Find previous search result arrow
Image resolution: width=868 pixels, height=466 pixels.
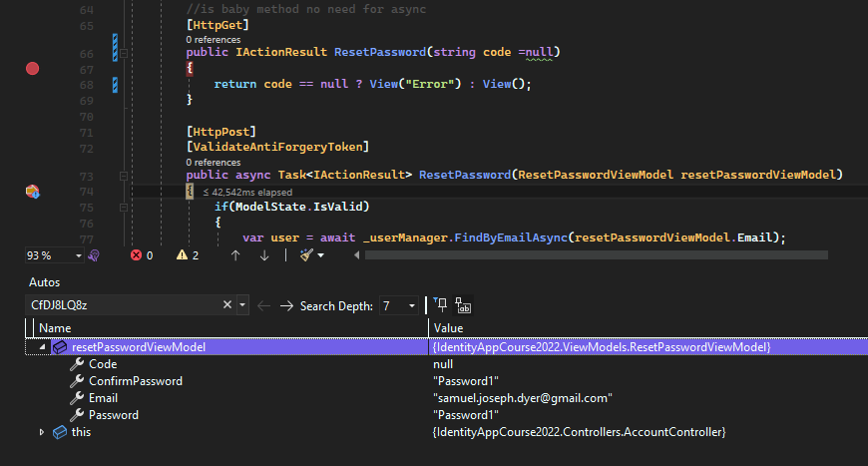[263, 305]
